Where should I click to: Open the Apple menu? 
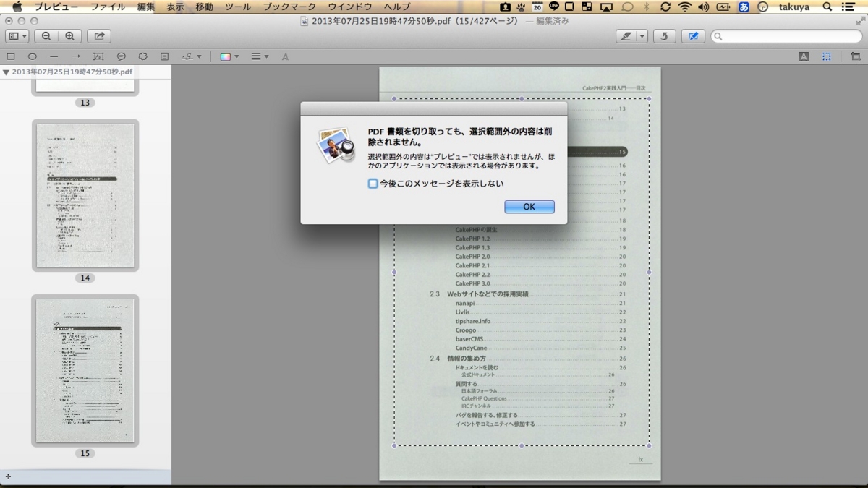point(17,7)
